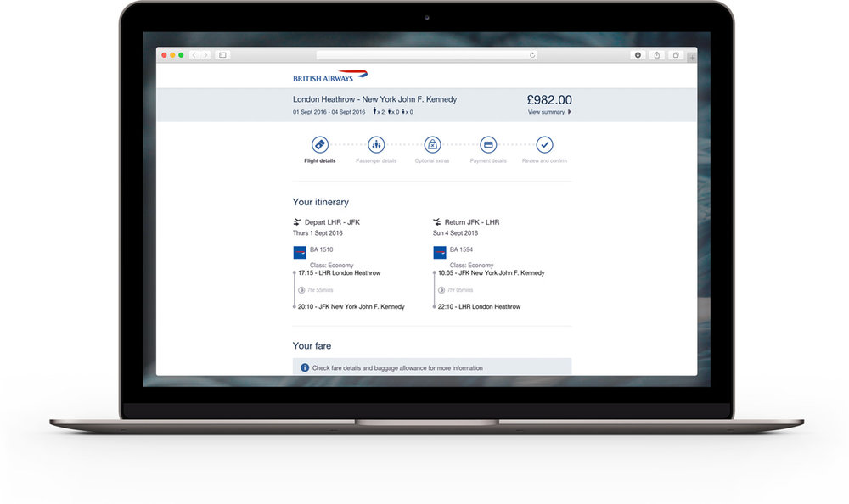Click the Depart LHR - JFK text

(x=332, y=222)
